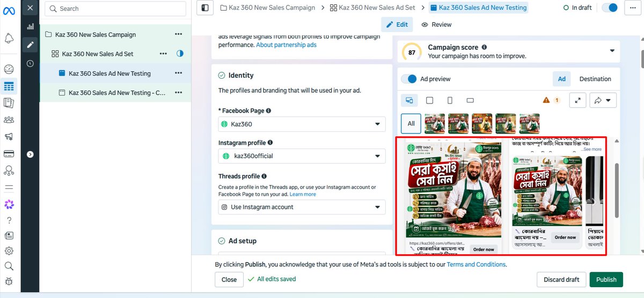The height and width of the screenshot is (298, 644).
Task: Open more options for Kaz 360 Sales Ad New Testing
Action: [x=178, y=73]
